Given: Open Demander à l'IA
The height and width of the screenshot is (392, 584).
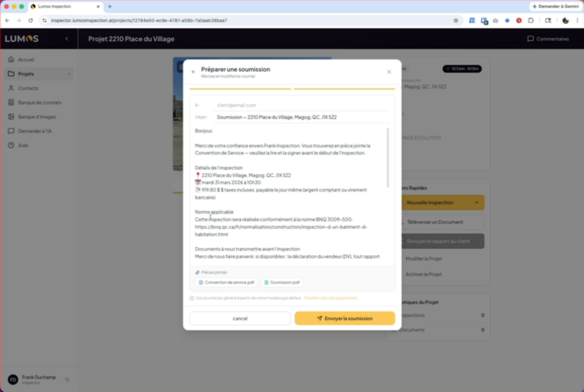Looking at the screenshot, I should tap(39, 131).
